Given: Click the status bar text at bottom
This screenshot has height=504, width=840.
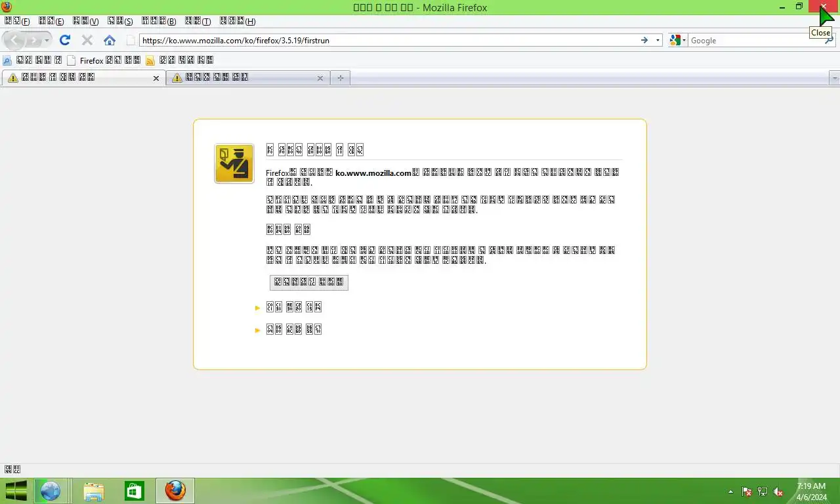Looking at the screenshot, I should [x=12, y=469].
